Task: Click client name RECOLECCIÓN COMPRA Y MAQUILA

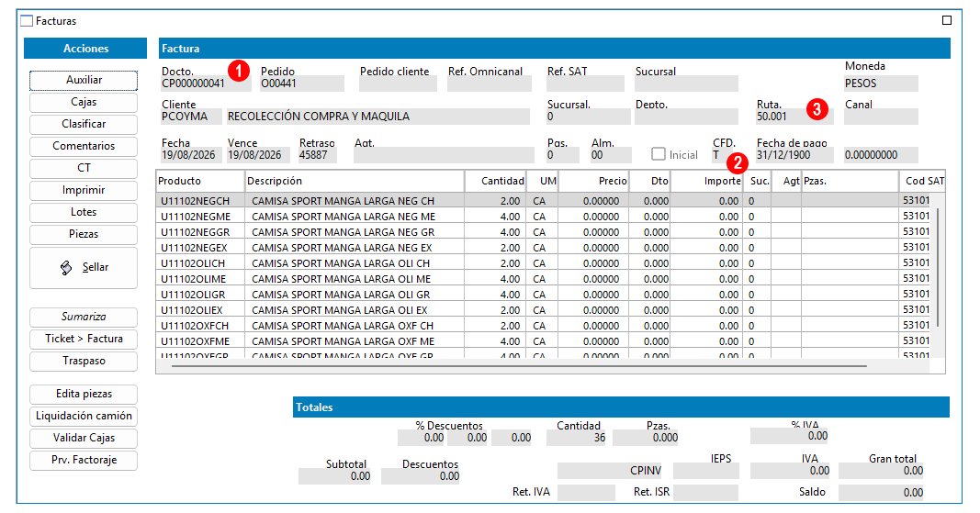Action: 377,117
